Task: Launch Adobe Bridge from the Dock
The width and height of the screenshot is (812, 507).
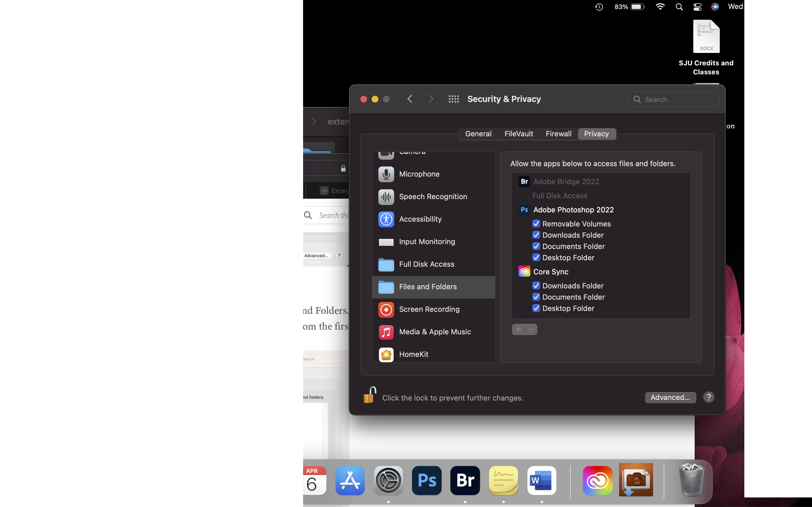Action: tap(464, 481)
